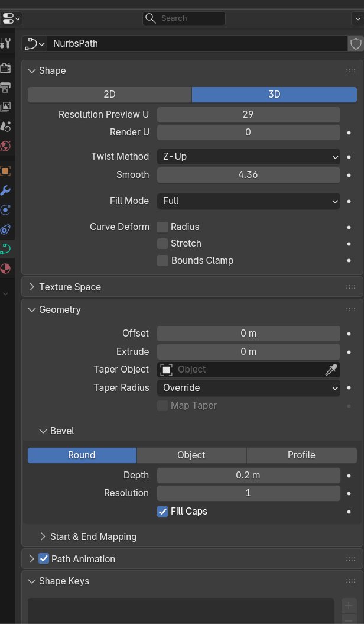Viewport: 364px width, 624px height.
Task: Open the editor type dropdown
Action: [11, 18]
